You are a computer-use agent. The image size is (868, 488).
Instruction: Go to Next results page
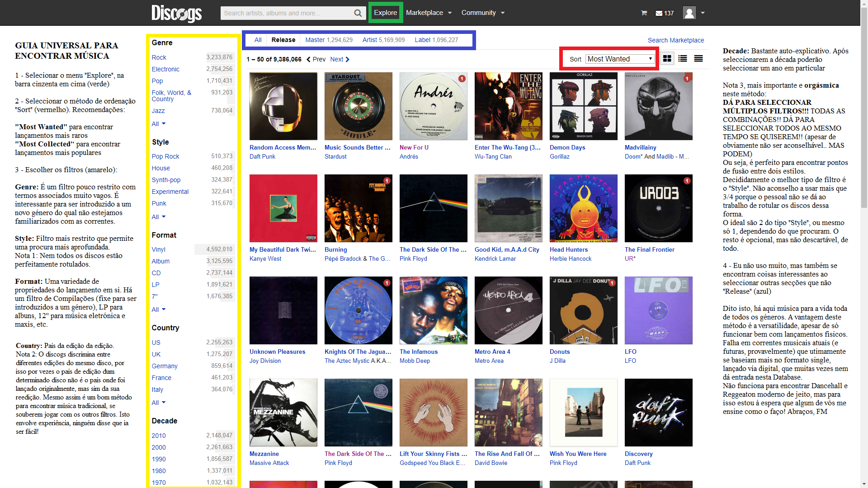click(340, 59)
